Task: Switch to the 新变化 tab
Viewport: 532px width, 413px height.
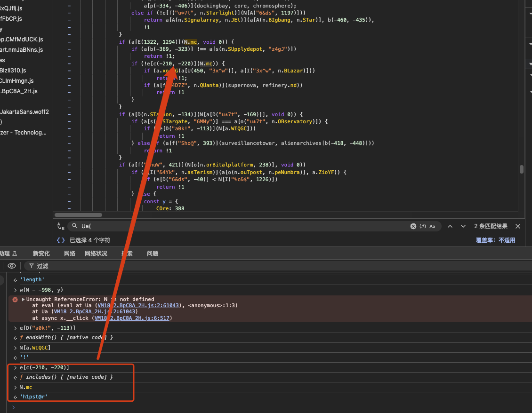Action: (41, 254)
